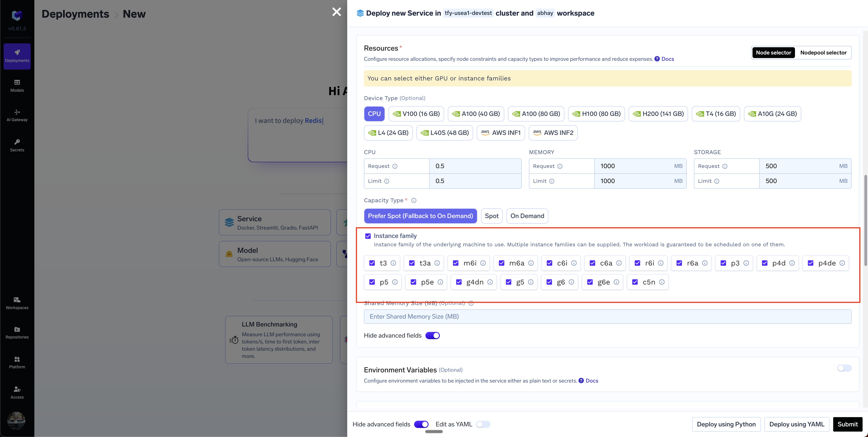868x437 pixels.
Task: Enable the Environment Variables toggle
Action: (844, 368)
